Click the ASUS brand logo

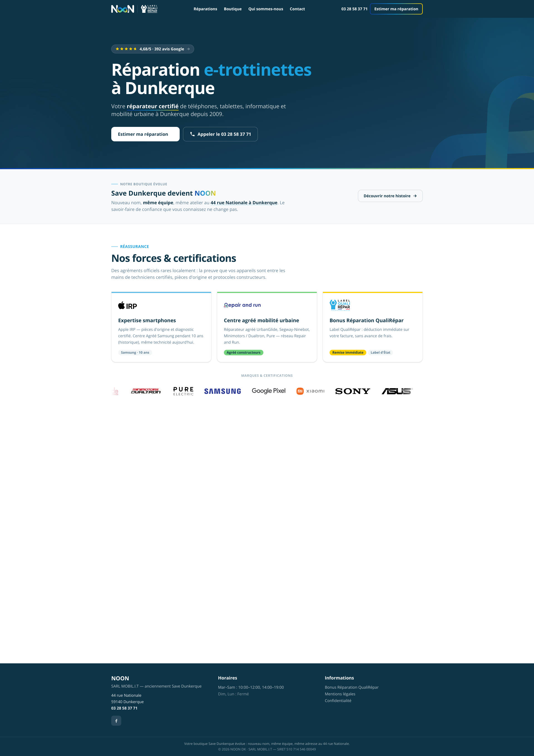[x=397, y=391]
